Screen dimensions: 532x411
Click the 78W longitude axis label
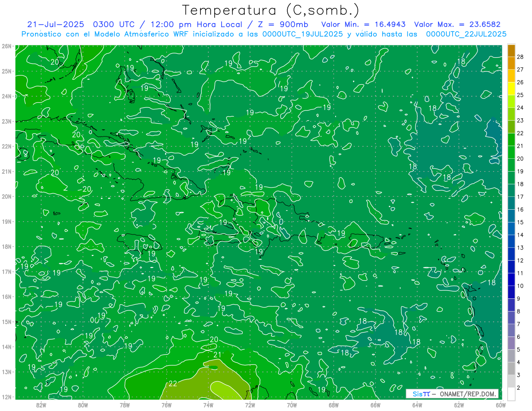(x=125, y=405)
